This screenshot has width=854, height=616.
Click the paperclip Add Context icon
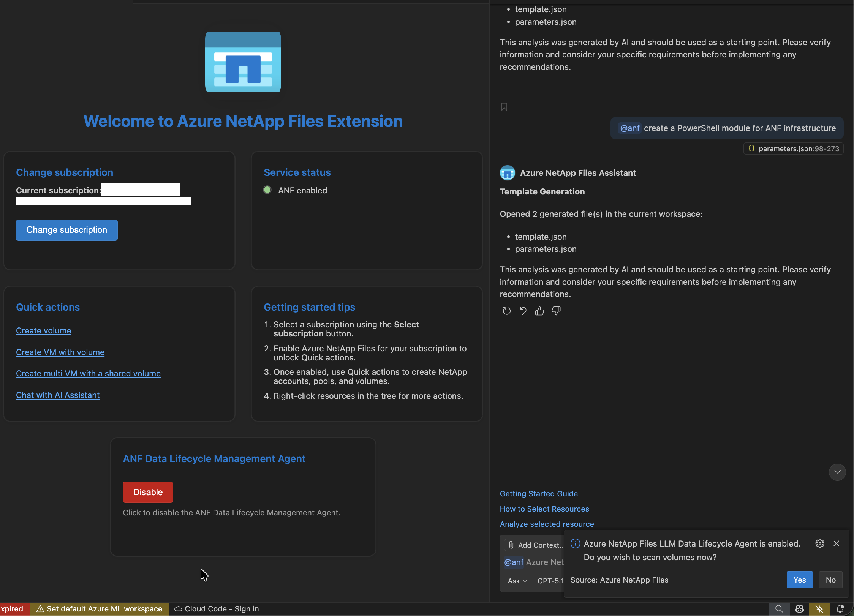click(x=511, y=545)
